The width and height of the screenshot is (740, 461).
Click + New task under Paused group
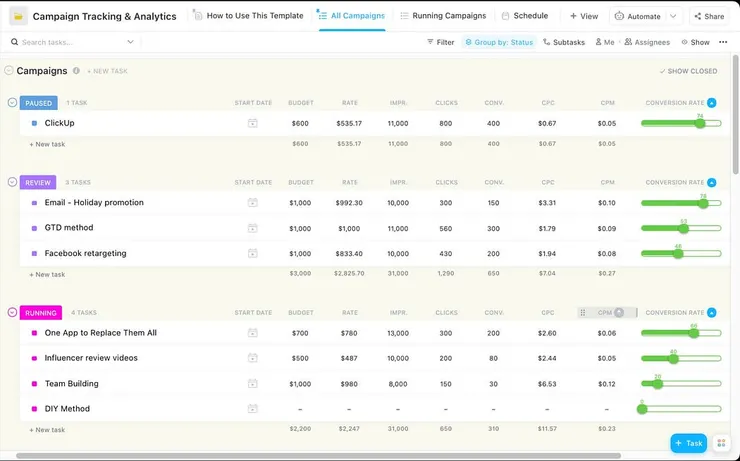47,144
